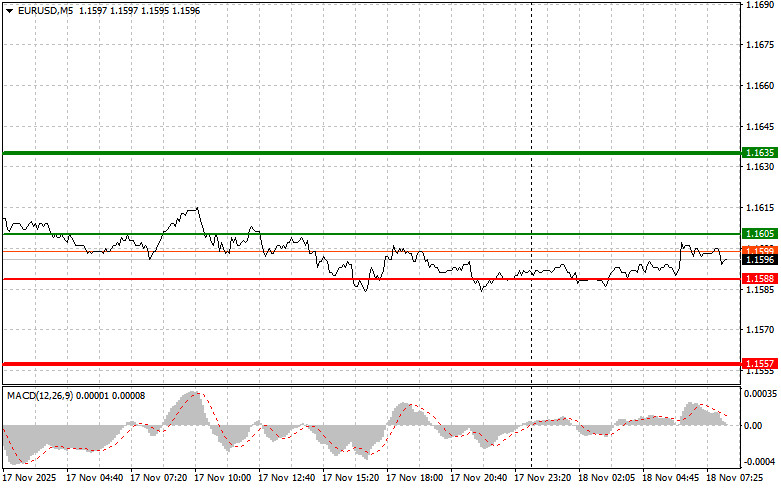Click the 1.1690 price scale value

click(x=760, y=4)
